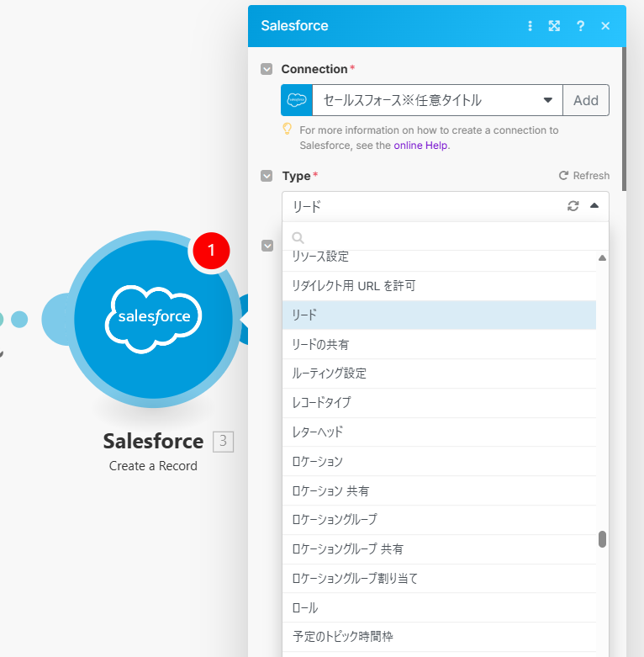
Task: Open the help question mark icon
Action: 580,26
